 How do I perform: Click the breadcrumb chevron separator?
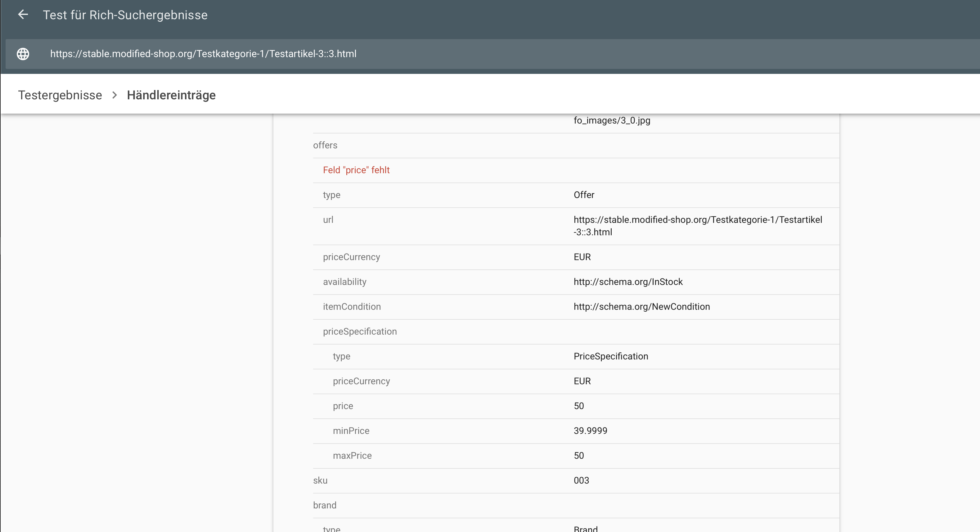[115, 95]
